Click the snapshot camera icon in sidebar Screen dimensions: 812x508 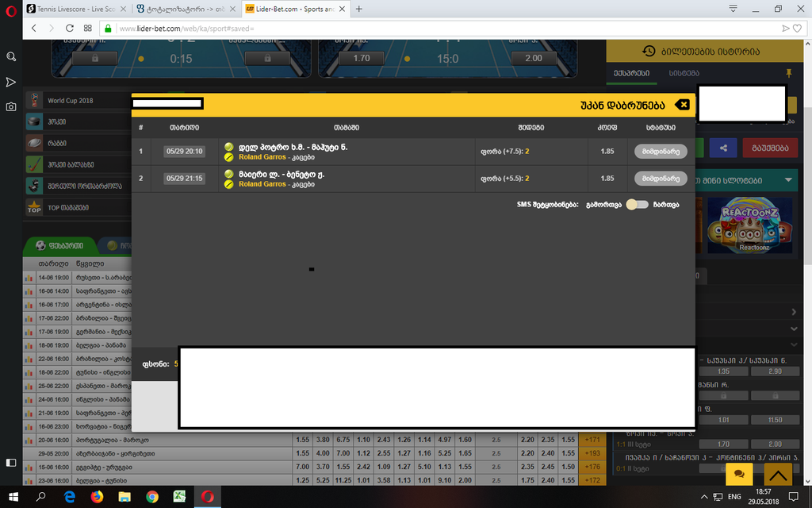(x=11, y=107)
